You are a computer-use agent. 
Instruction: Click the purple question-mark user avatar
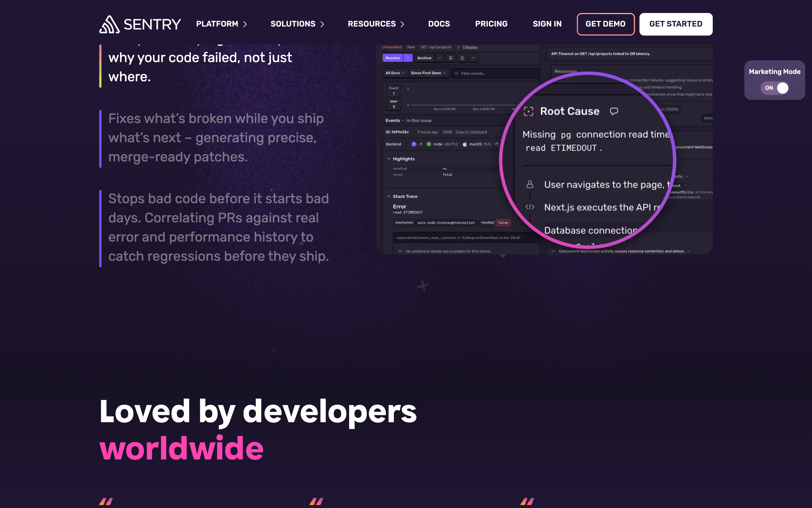point(414,144)
